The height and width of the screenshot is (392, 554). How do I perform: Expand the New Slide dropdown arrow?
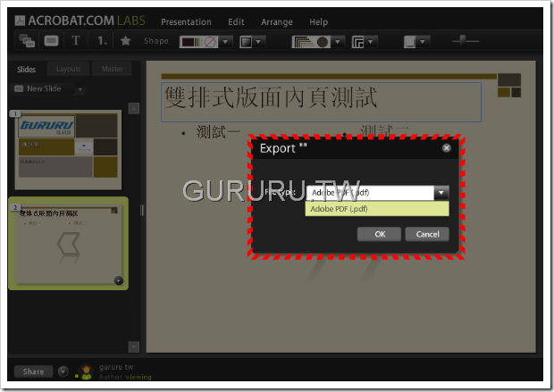pyautogui.click(x=80, y=89)
